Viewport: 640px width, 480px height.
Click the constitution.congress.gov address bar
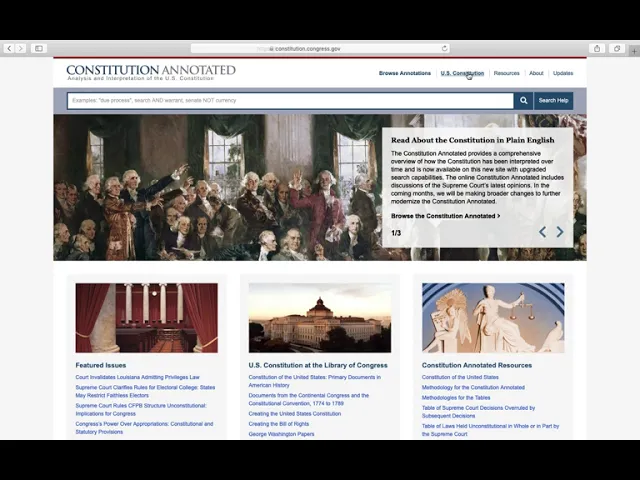click(x=320, y=49)
